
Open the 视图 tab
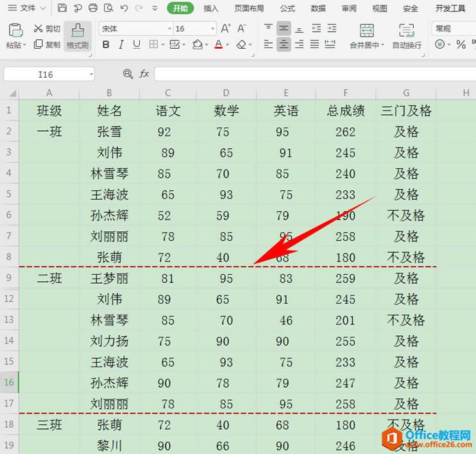[x=380, y=8]
